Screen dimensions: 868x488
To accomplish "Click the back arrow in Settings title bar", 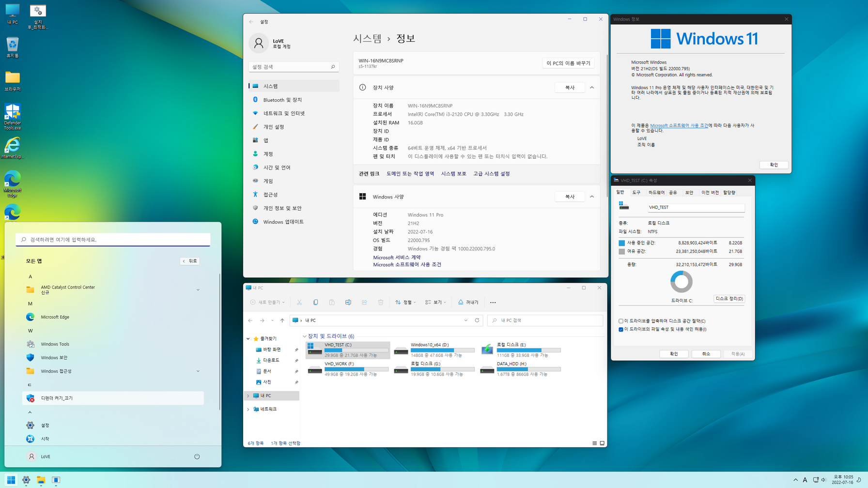I will click(251, 22).
